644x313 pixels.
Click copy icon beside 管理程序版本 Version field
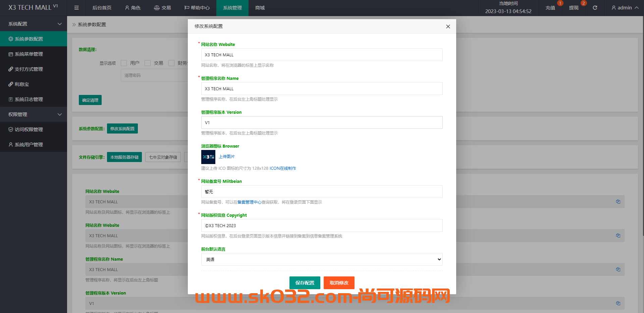pyautogui.click(x=618, y=303)
